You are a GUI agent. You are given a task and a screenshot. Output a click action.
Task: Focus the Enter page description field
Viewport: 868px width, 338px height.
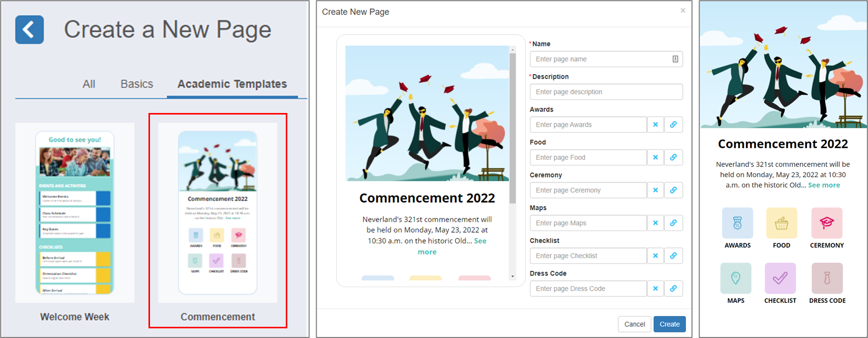(606, 92)
